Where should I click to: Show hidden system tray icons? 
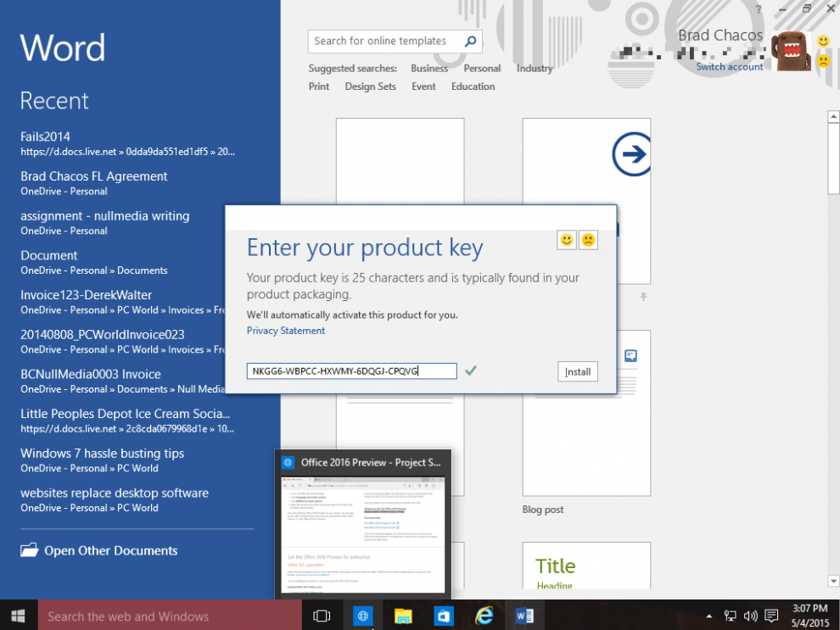(708, 616)
